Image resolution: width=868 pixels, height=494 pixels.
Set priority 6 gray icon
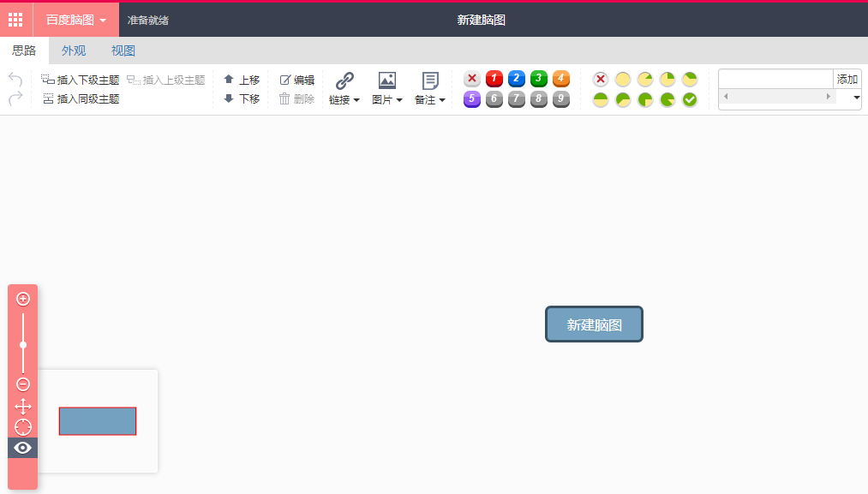coord(494,99)
